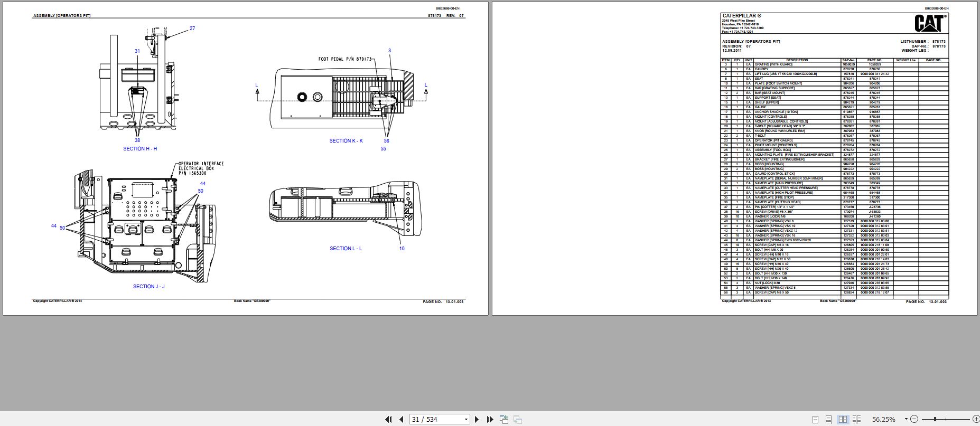The height and width of the screenshot is (426, 980).
Task: Open the page number dropdown arrow
Action: pyautogui.click(x=466, y=419)
